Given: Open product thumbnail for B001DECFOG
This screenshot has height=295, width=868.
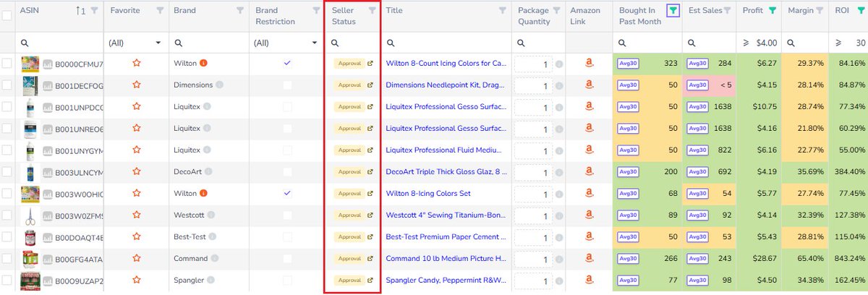Looking at the screenshot, I should [x=30, y=85].
